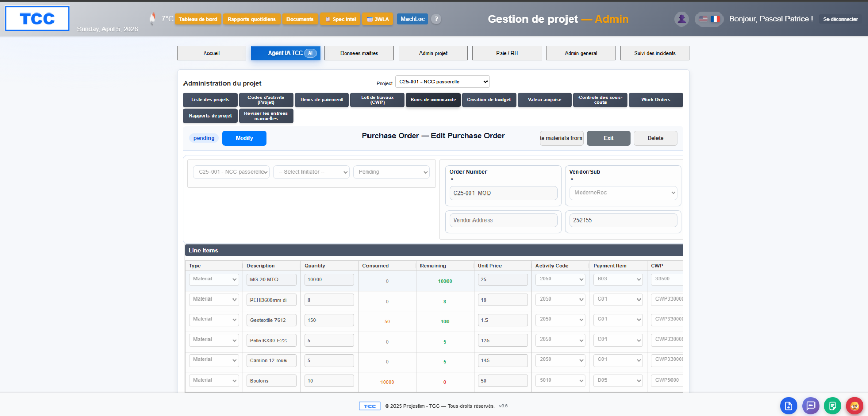The image size is (868, 416).
Task: Click the TCC logo in the header
Action: tap(37, 19)
